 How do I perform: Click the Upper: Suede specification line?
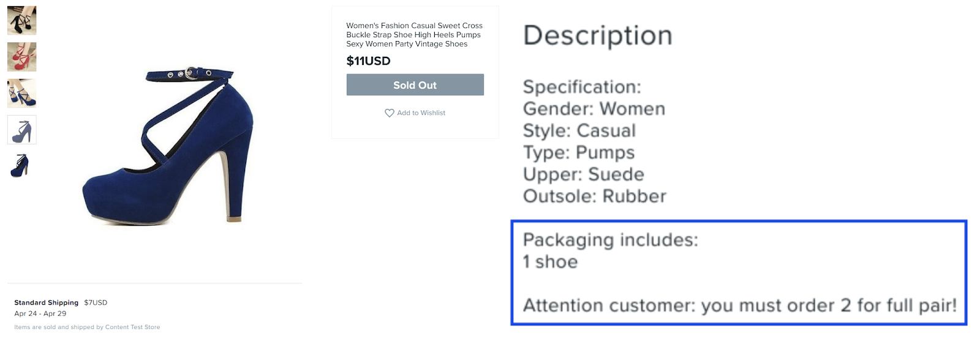point(583,174)
